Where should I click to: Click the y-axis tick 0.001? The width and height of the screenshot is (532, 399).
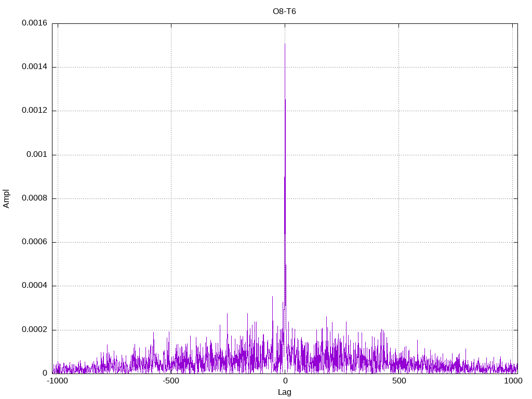click(37, 154)
